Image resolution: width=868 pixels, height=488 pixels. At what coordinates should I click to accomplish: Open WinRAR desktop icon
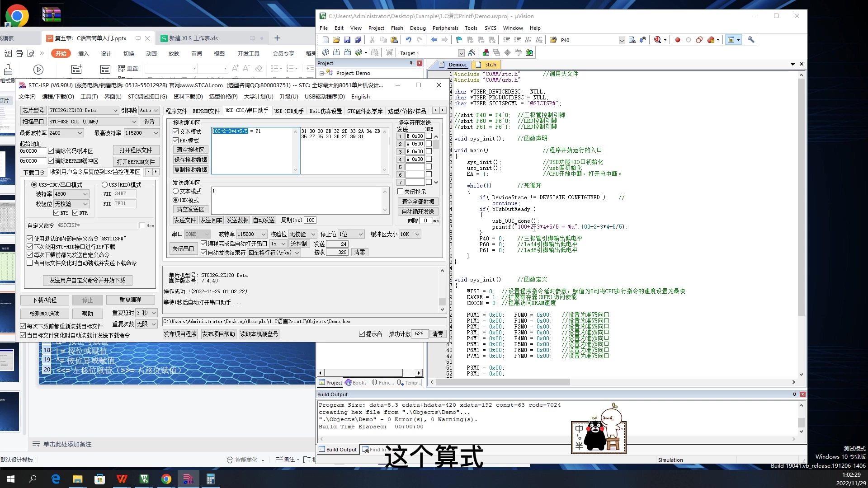[x=51, y=15]
